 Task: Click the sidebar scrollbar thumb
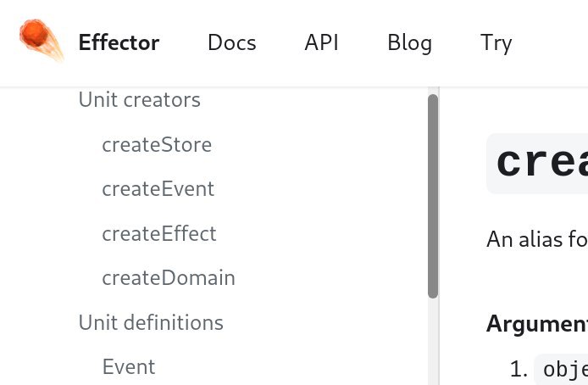[433, 196]
